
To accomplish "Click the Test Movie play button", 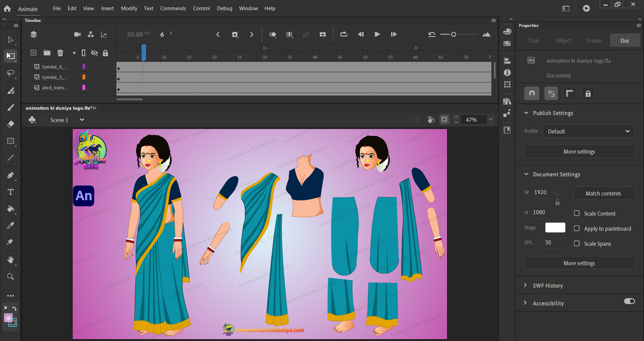I will tap(586, 8).
